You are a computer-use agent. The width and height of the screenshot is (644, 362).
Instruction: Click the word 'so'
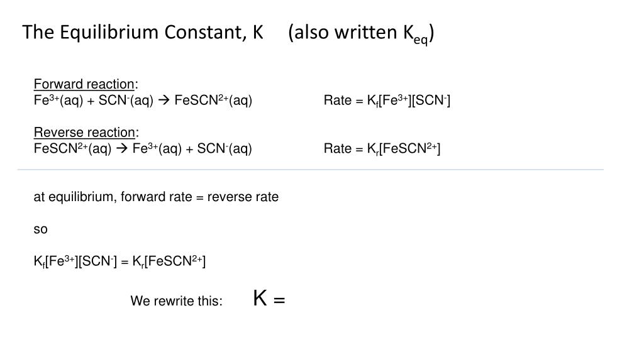tap(41, 229)
